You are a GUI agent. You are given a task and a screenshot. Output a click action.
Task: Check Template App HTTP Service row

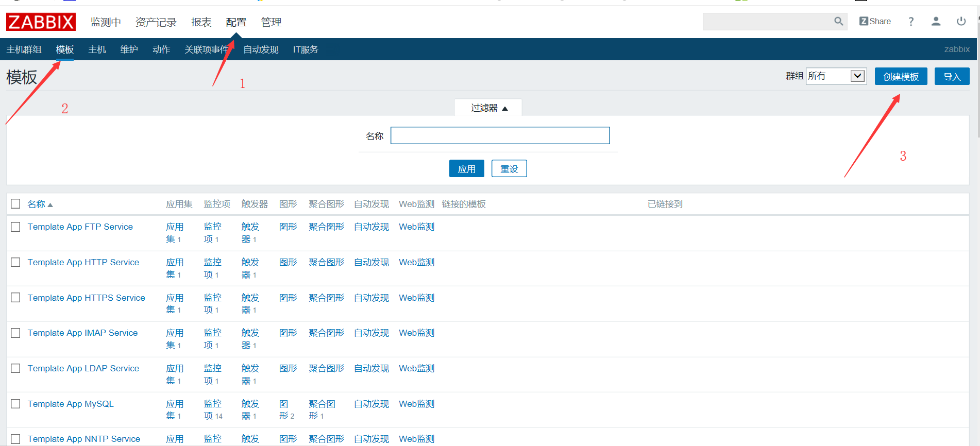(15, 262)
